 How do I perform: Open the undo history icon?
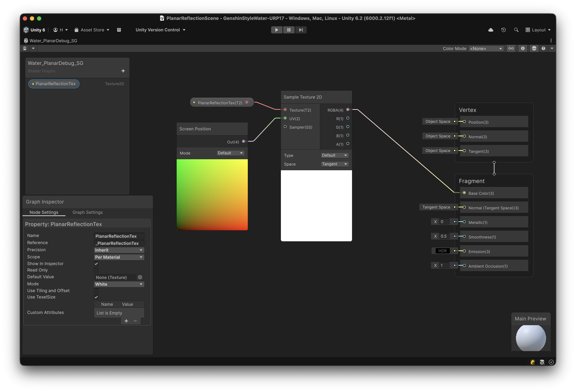[x=503, y=30]
